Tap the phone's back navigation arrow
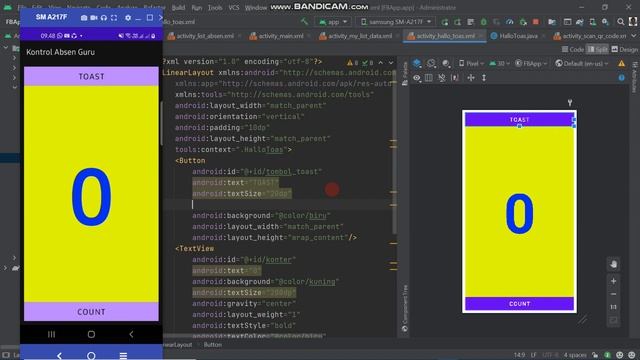Viewport: 640px width, 360px height. pos(131,334)
